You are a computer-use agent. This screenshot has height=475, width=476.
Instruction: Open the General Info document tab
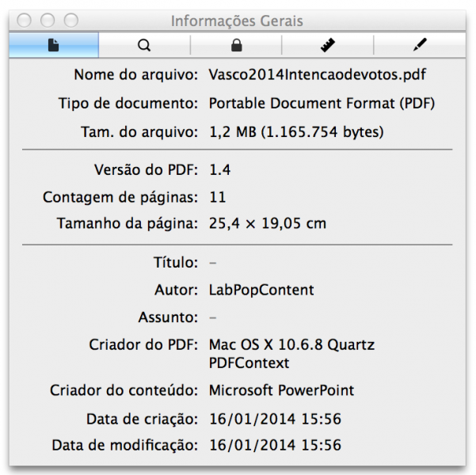(x=54, y=45)
